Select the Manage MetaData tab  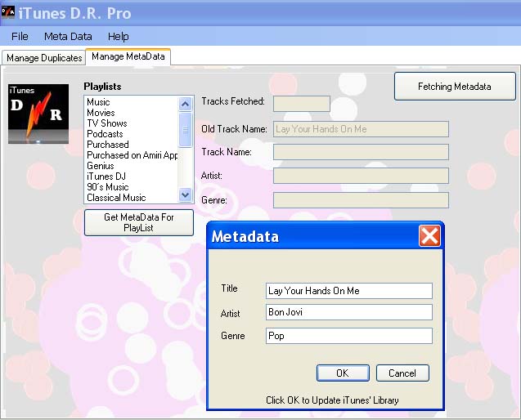[128, 56]
